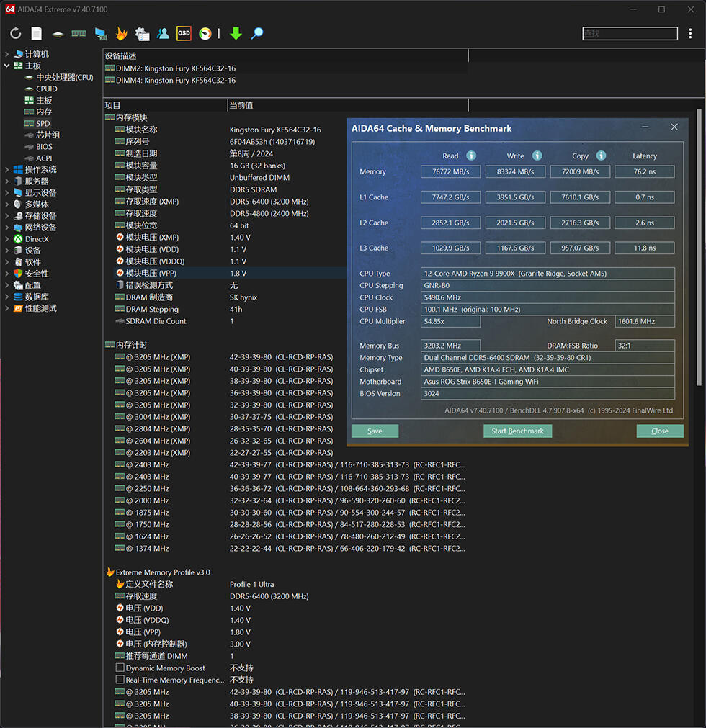Click the gauge dial toolbar icon

coord(205,33)
